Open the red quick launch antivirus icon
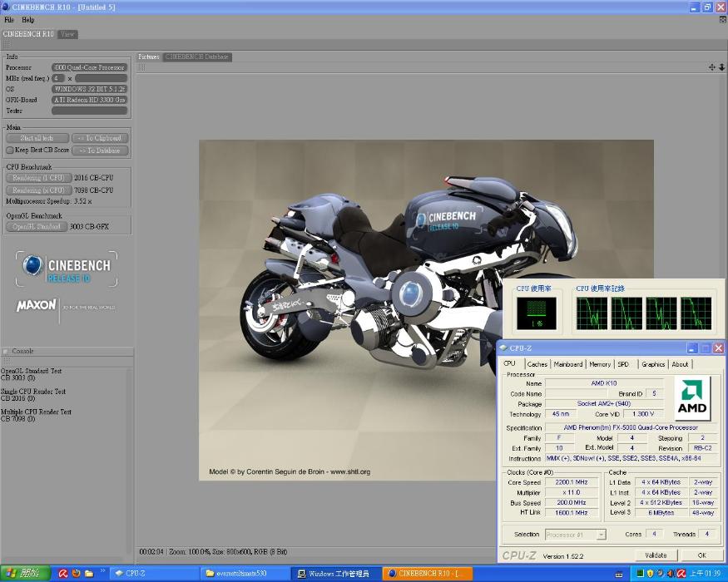The image size is (728, 582). tap(62, 574)
